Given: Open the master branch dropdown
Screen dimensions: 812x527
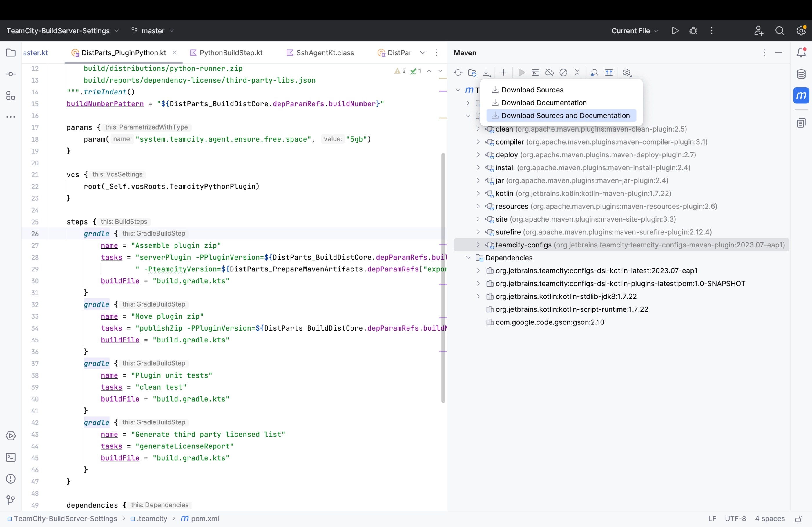Looking at the screenshot, I should tap(153, 31).
